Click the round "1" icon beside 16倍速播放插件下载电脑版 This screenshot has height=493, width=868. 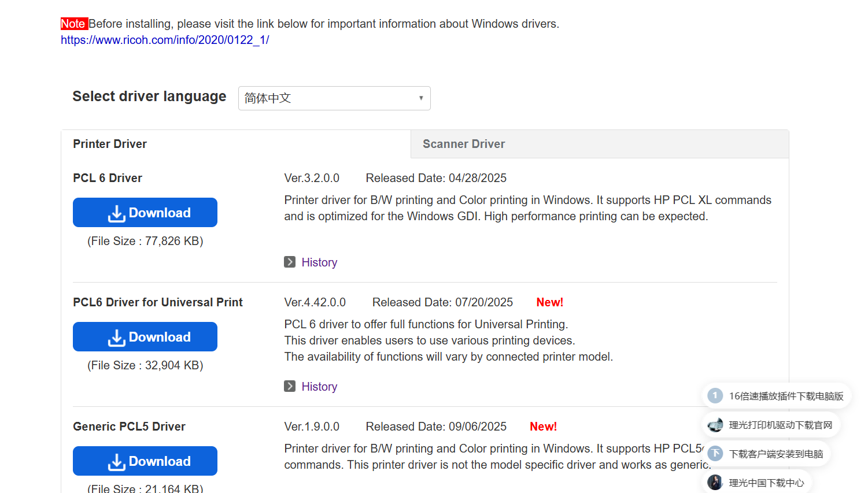715,396
